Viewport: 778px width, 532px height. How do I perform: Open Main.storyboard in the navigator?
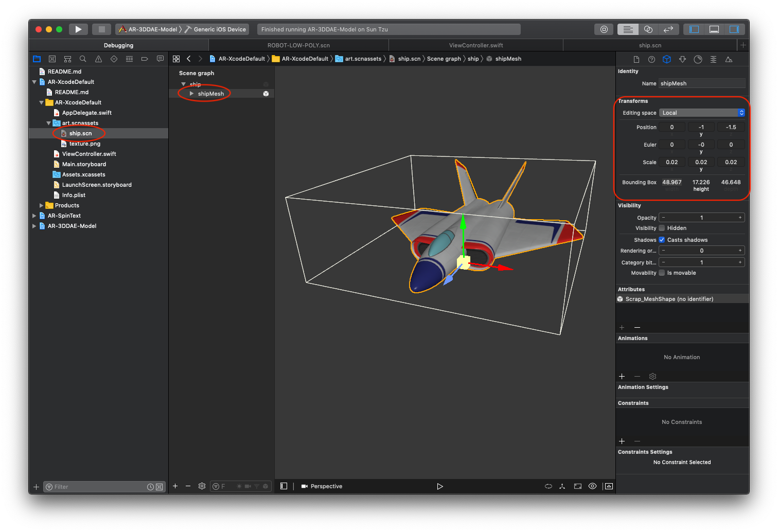pos(84,164)
